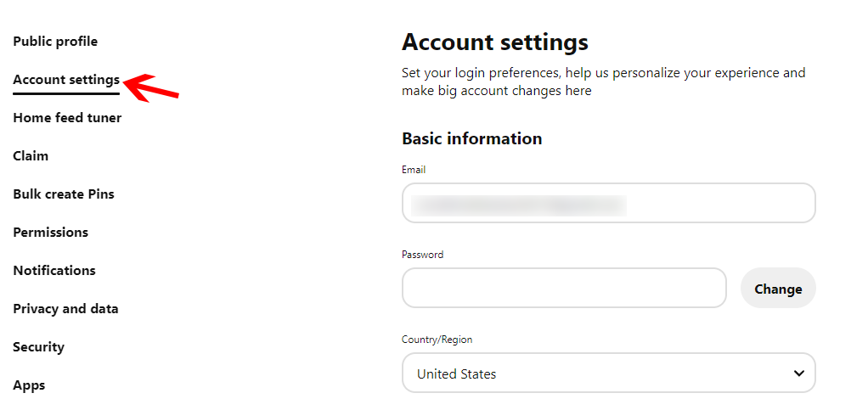Click the Basic information heading
This screenshot has height=410, width=868.
pyautogui.click(x=471, y=138)
